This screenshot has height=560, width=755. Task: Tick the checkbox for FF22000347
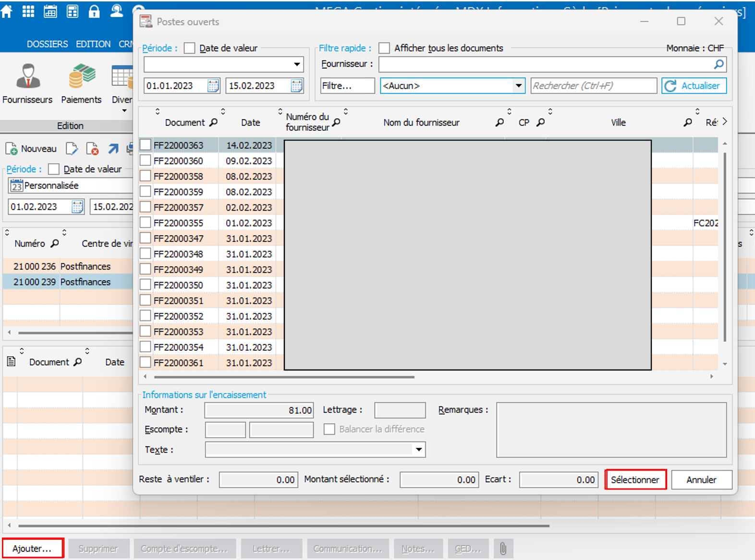[x=146, y=238]
